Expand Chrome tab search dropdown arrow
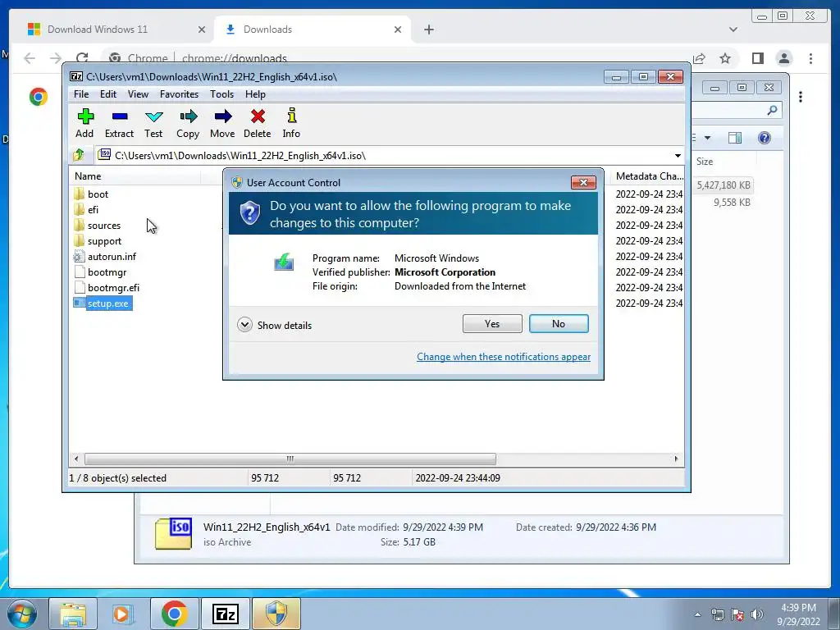840x630 pixels. click(733, 30)
